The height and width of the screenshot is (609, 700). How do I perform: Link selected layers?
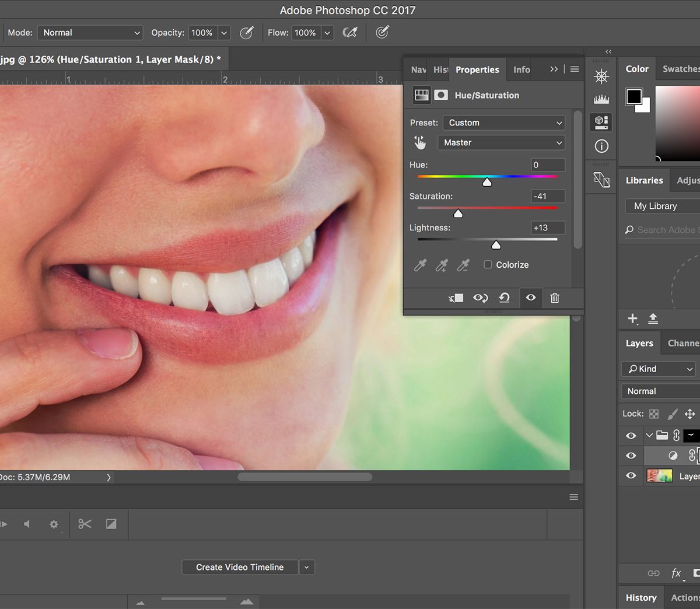(653, 573)
